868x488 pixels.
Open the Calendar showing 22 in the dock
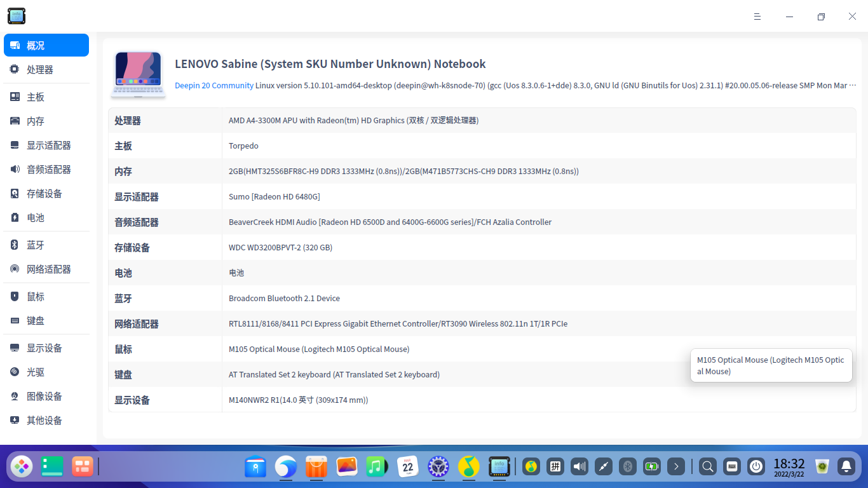408,467
